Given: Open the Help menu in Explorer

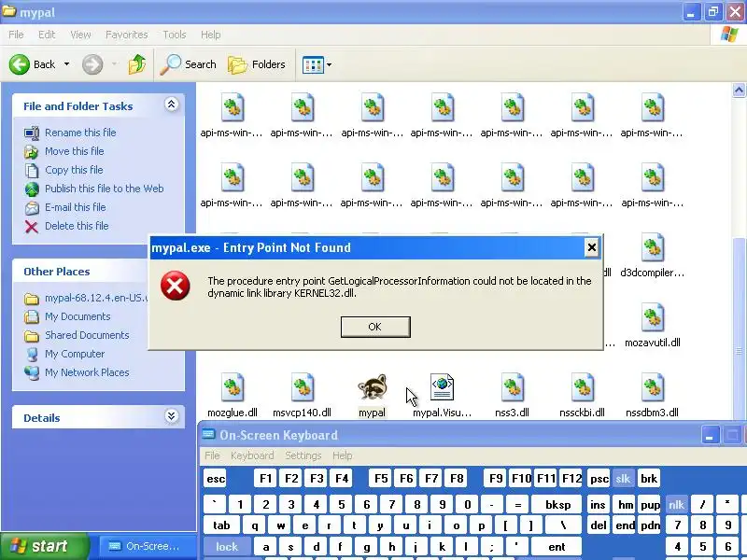Looking at the screenshot, I should (211, 35).
